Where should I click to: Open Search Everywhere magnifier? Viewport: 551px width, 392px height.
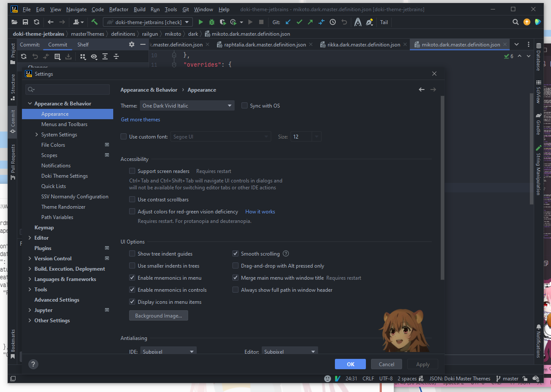(x=515, y=22)
